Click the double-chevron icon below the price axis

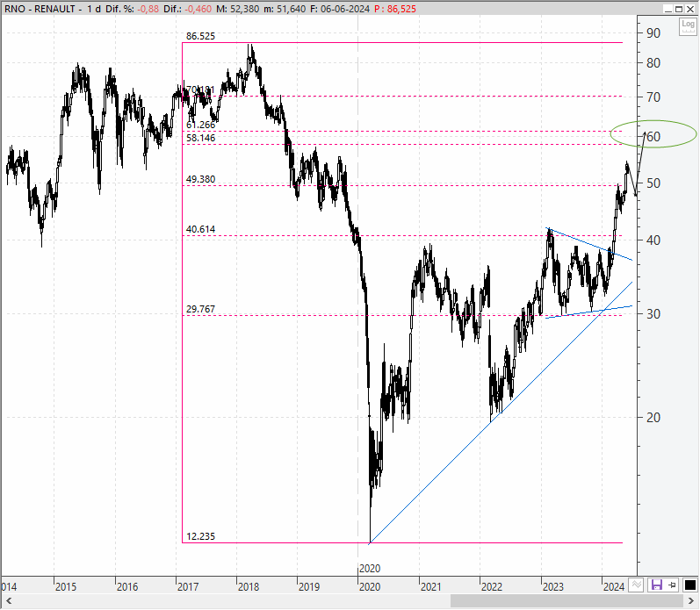pyautogui.click(x=636, y=585)
